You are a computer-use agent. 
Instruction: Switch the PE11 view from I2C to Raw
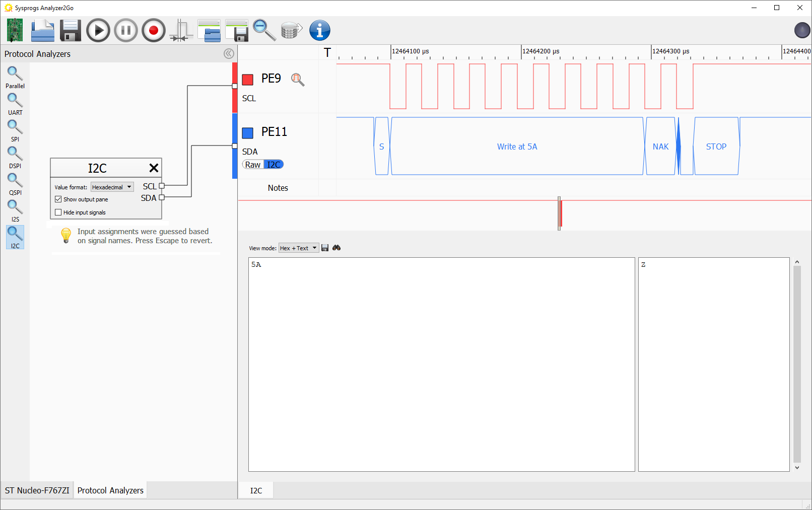[x=252, y=164]
